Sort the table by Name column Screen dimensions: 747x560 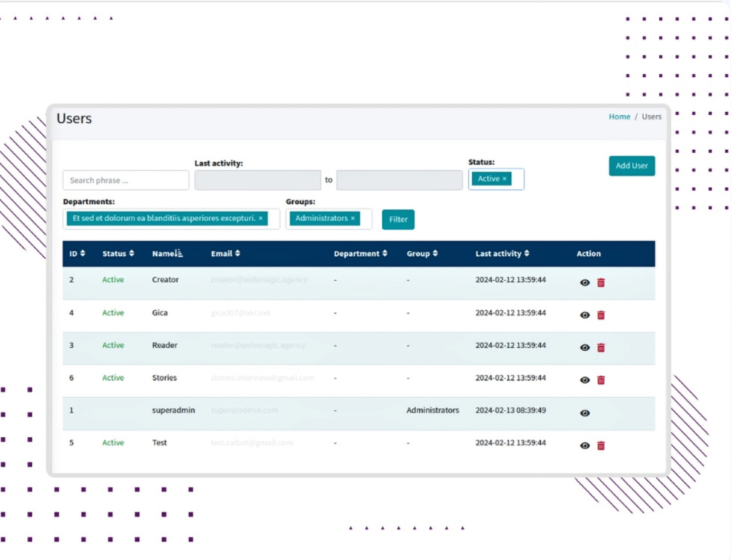point(167,254)
